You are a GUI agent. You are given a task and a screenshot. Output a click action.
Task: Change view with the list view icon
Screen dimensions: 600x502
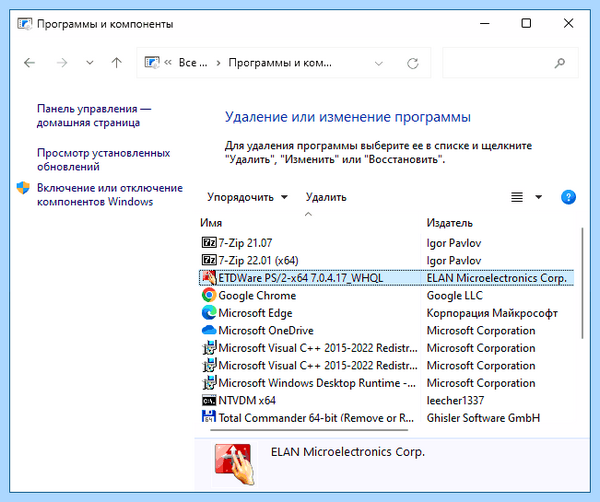click(x=517, y=197)
